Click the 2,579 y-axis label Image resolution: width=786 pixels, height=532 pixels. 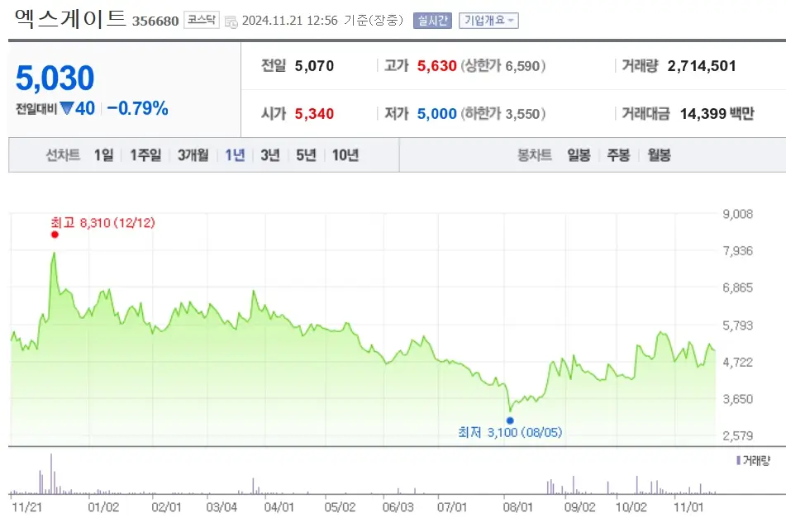(x=737, y=435)
